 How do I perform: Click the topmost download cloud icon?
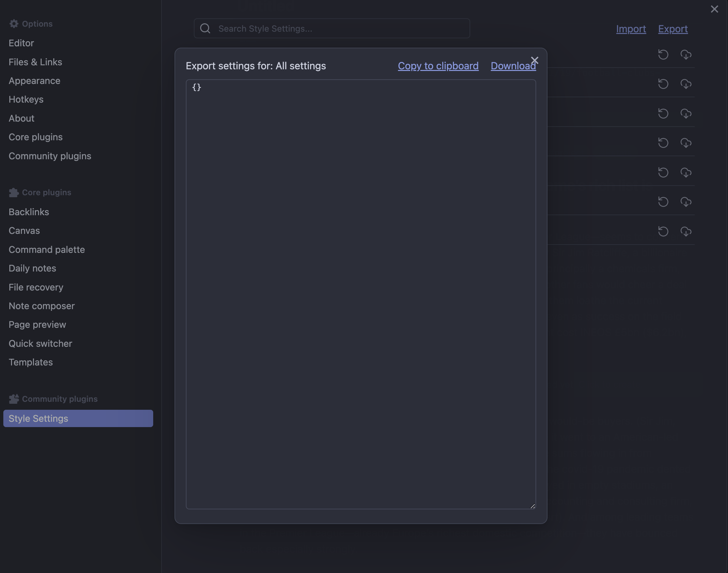[x=686, y=55]
